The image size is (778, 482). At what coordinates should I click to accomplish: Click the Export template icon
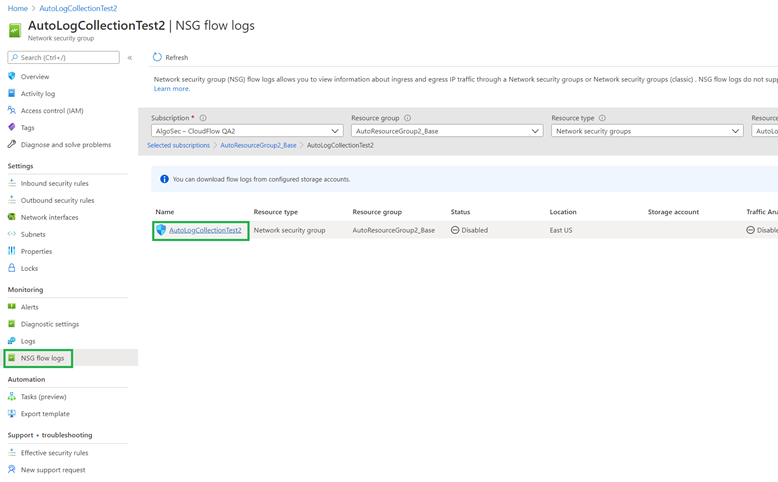coord(12,413)
